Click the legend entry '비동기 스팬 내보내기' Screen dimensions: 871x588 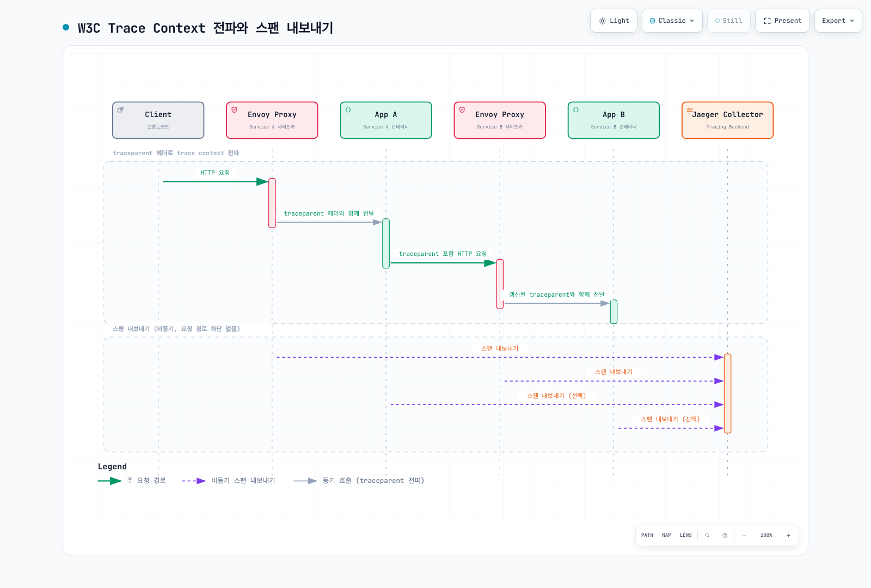click(x=229, y=481)
